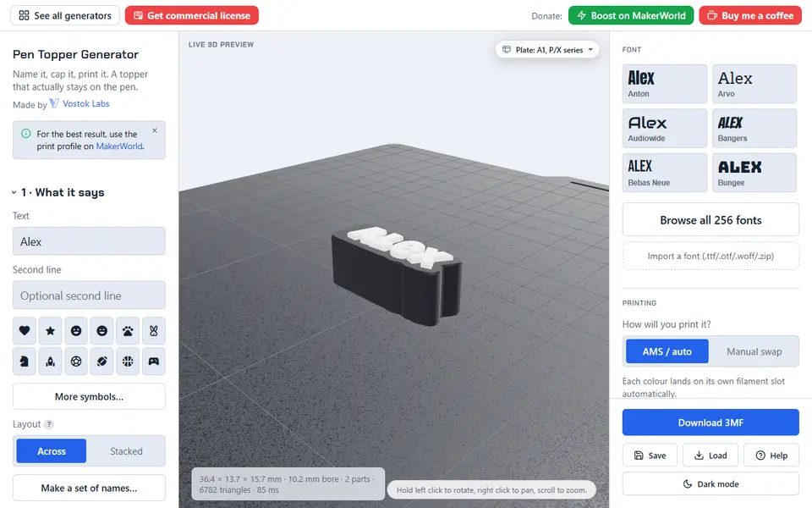The width and height of the screenshot is (812, 508).
Task: Click the Donate label
Action: (547, 16)
